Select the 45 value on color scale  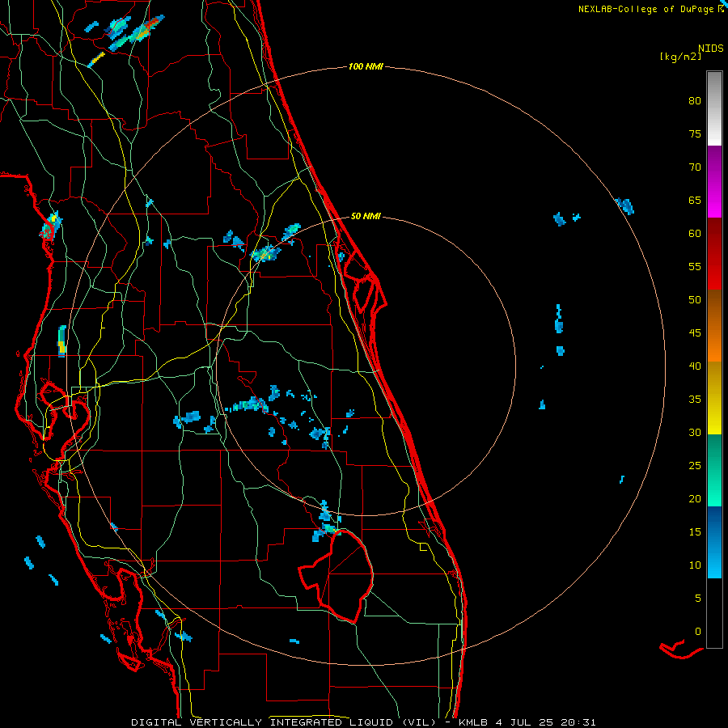[695, 333]
